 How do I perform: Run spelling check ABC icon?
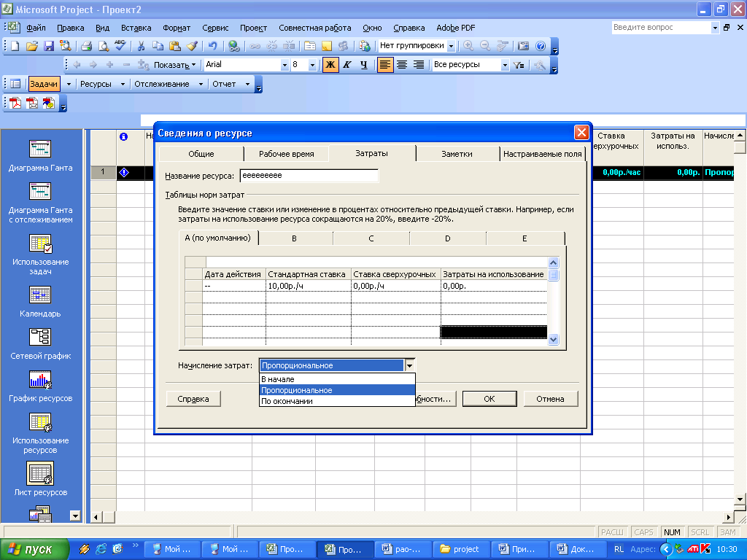coord(120,46)
